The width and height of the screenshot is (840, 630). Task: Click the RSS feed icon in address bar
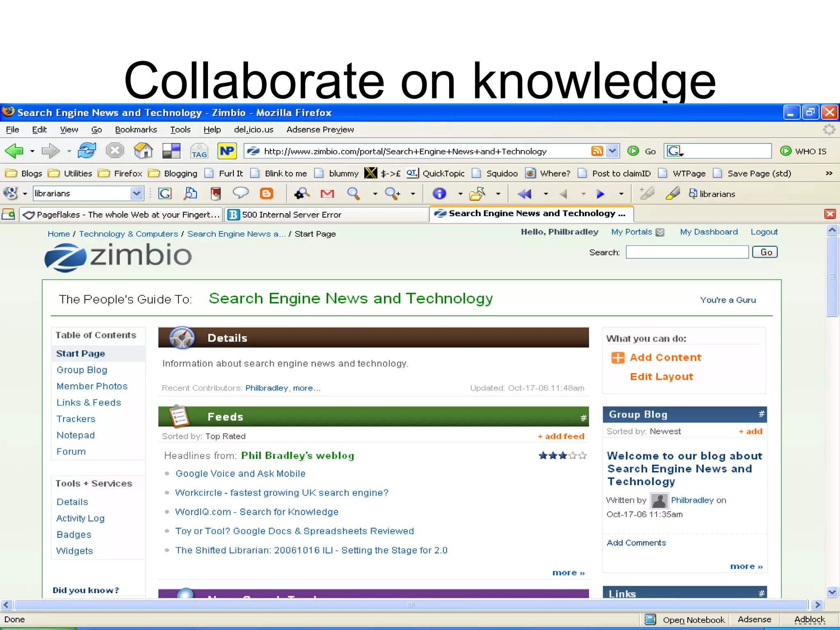point(597,151)
